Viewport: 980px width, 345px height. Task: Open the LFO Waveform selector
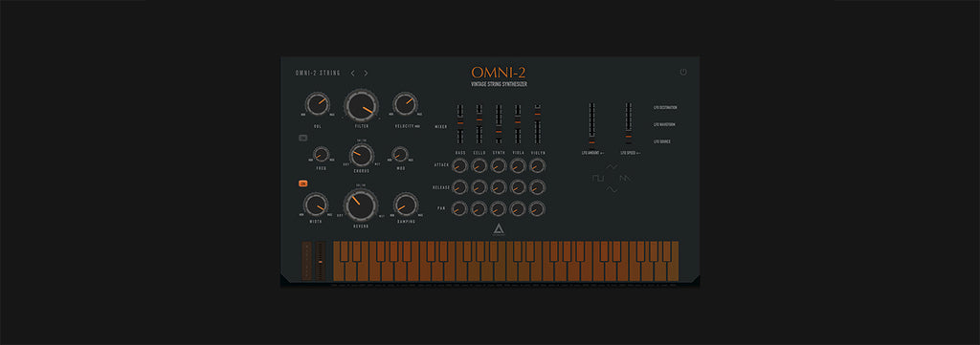(664, 124)
